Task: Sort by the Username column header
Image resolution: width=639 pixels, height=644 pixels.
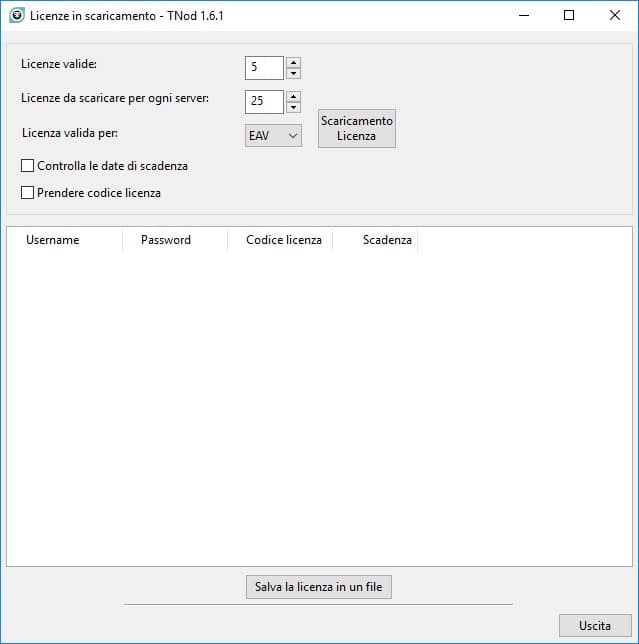Action: point(65,240)
